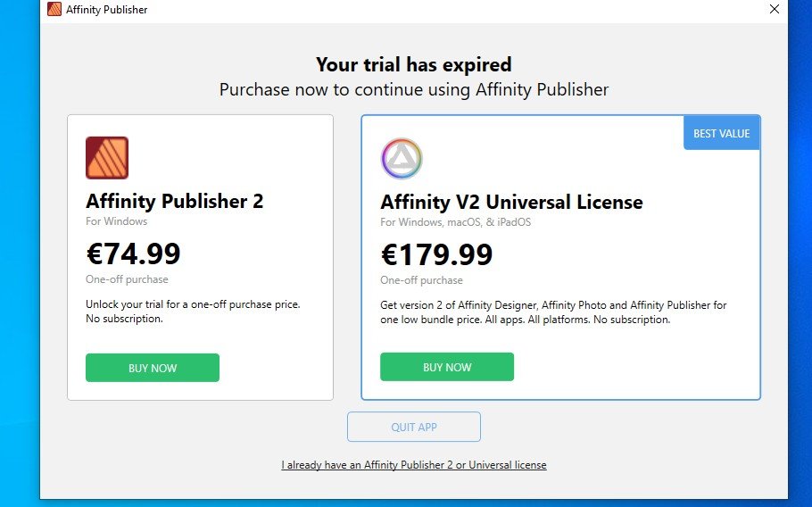The image size is (812, 507).
Task: Click the orange Affinity Publisher 2 logo
Action: (107, 158)
